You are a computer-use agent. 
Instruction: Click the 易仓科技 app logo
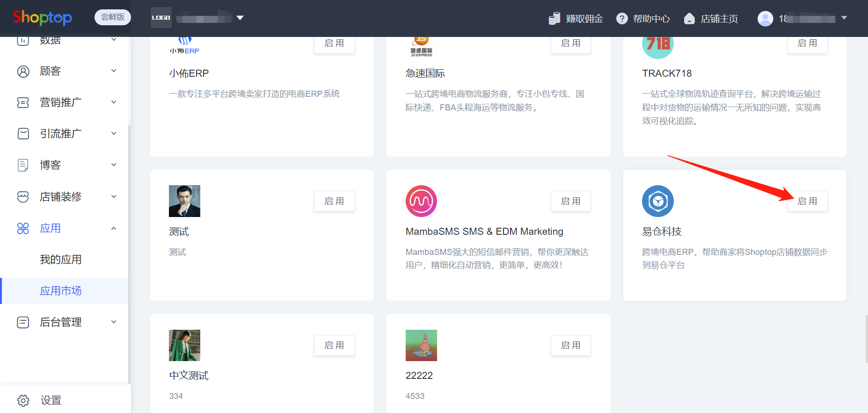pos(658,201)
